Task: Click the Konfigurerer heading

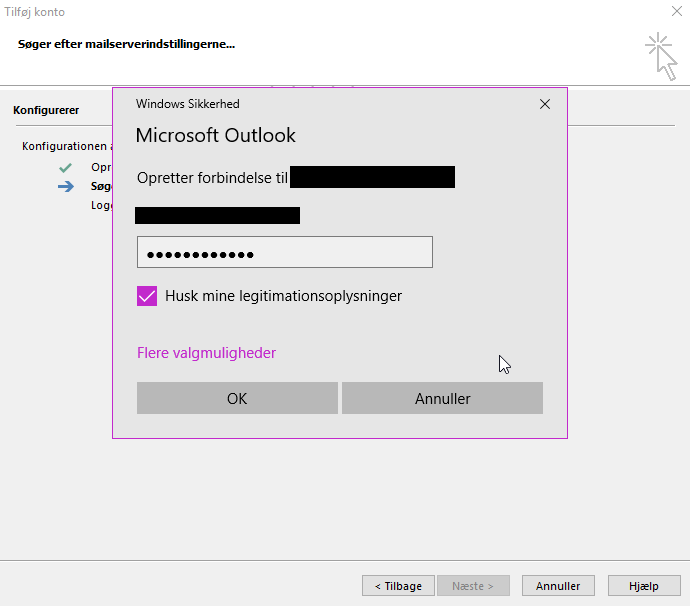Action: click(x=46, y=110)
